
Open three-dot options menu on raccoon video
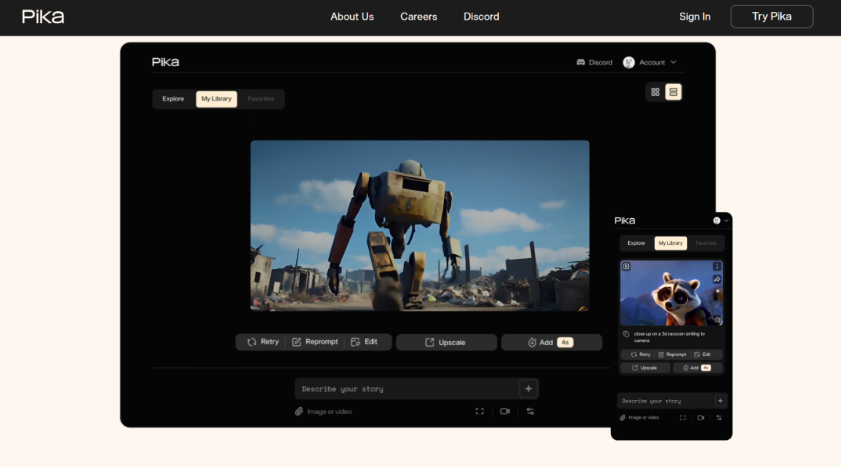point(717,266)
